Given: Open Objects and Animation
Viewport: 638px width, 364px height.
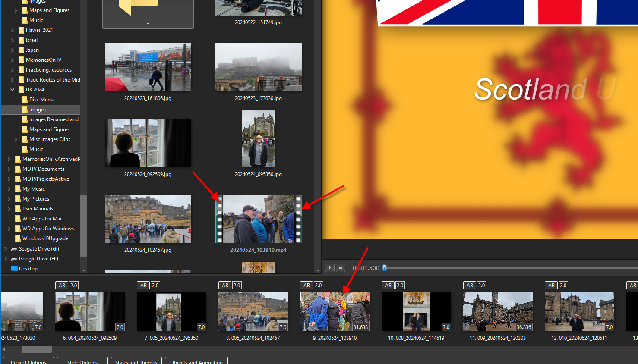Looking at the screenshot, I should [196, 361].
